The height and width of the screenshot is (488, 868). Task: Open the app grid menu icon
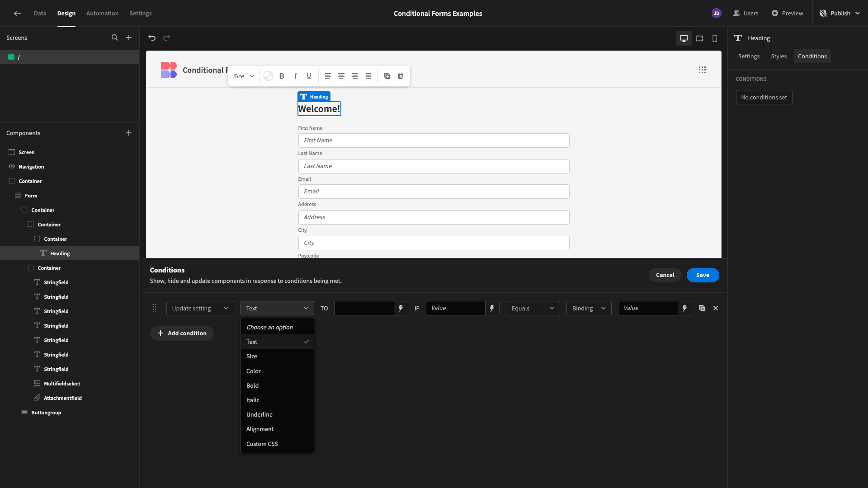click(702, 70)
